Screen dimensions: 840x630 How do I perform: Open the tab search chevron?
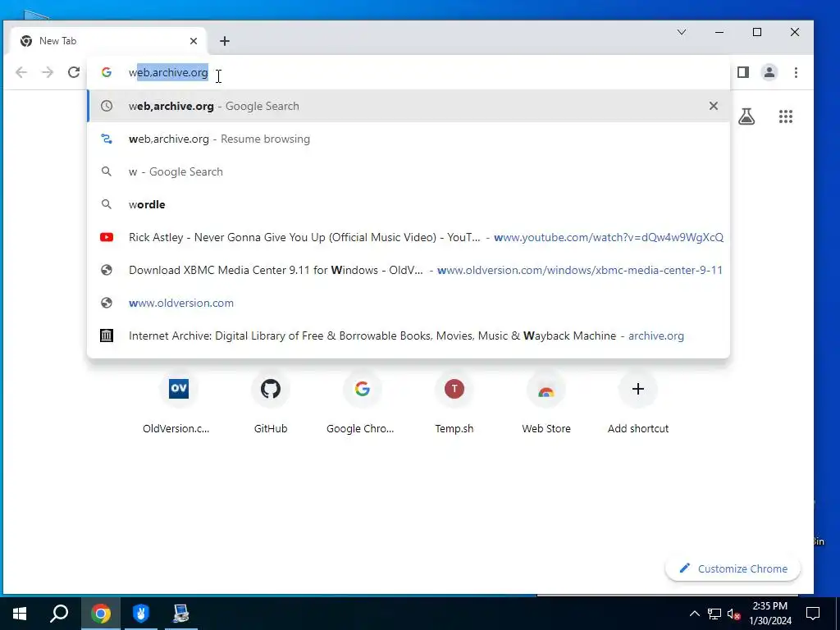point(682,32)
